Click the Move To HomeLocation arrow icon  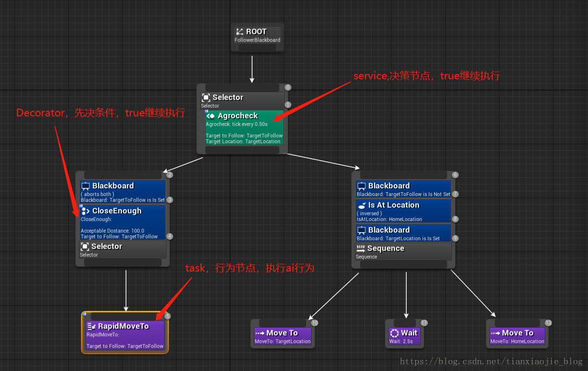pos(495,333)
